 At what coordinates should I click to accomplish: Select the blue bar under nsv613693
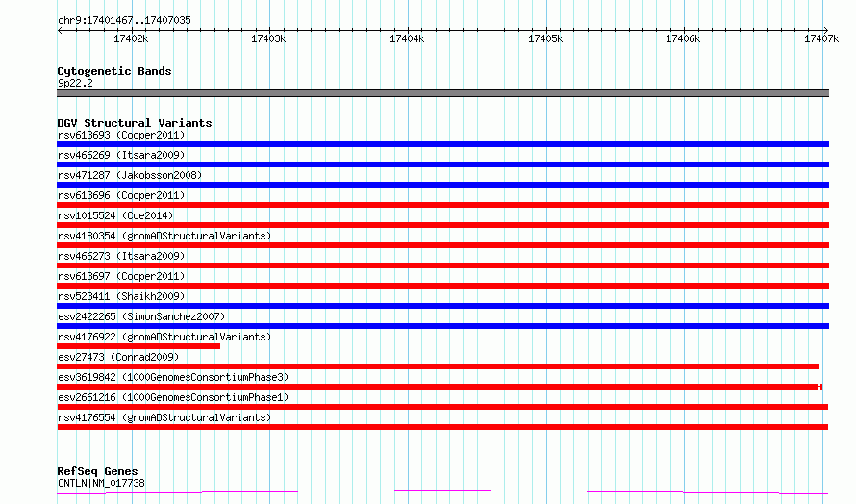442,144
